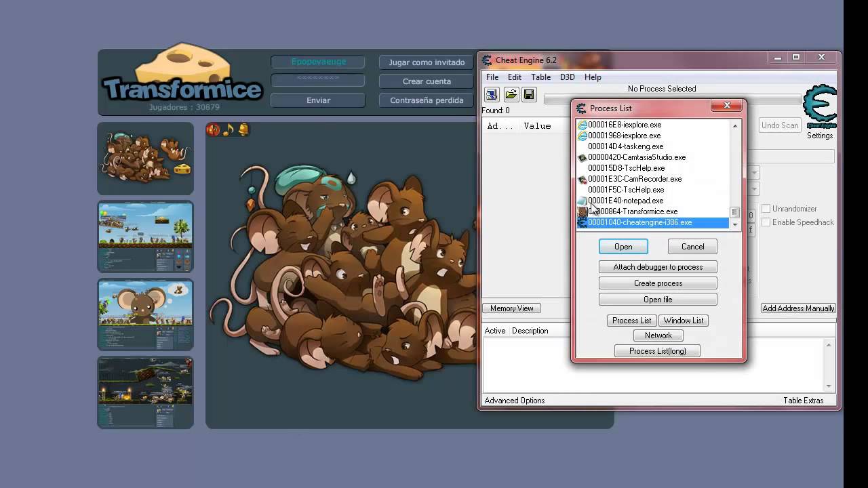Screen dimensions: 868x488
Task: Click the dark night level screenshot thumbnail
Action: tap(145, 392)
